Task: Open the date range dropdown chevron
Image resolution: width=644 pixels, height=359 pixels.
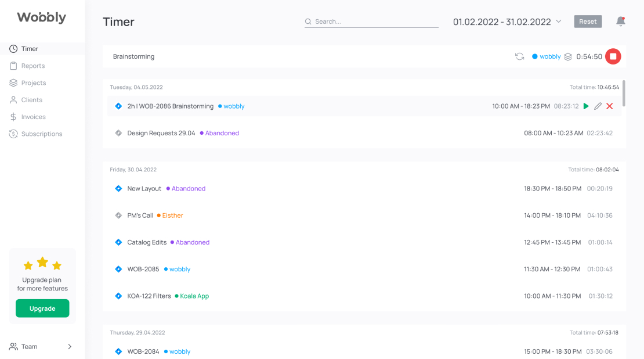Action: [x=559, y=21]
